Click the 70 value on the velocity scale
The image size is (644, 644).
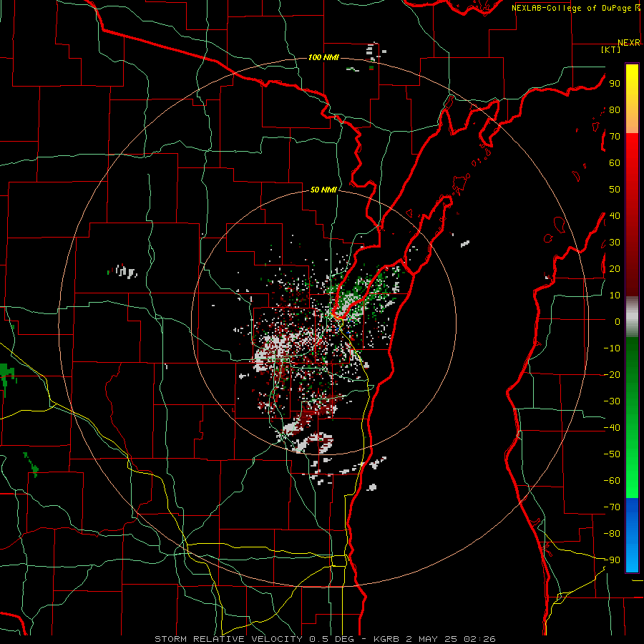coord(615,137)
